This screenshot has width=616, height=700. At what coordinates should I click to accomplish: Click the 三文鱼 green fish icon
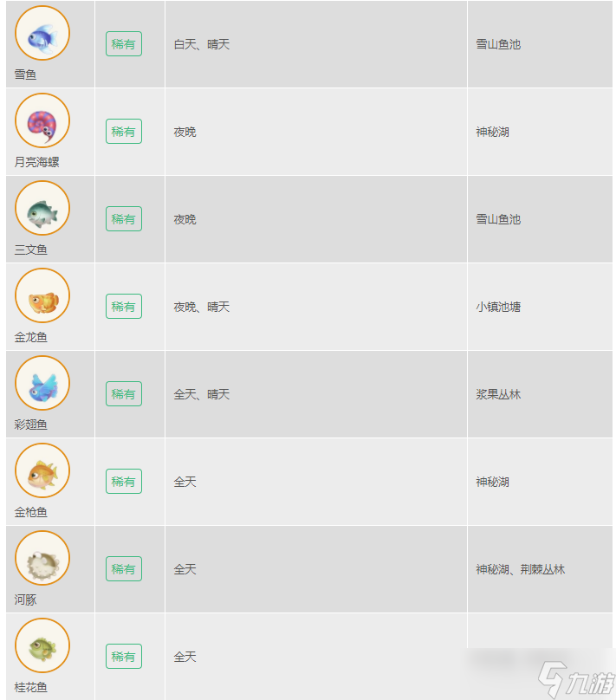[42, 208]
